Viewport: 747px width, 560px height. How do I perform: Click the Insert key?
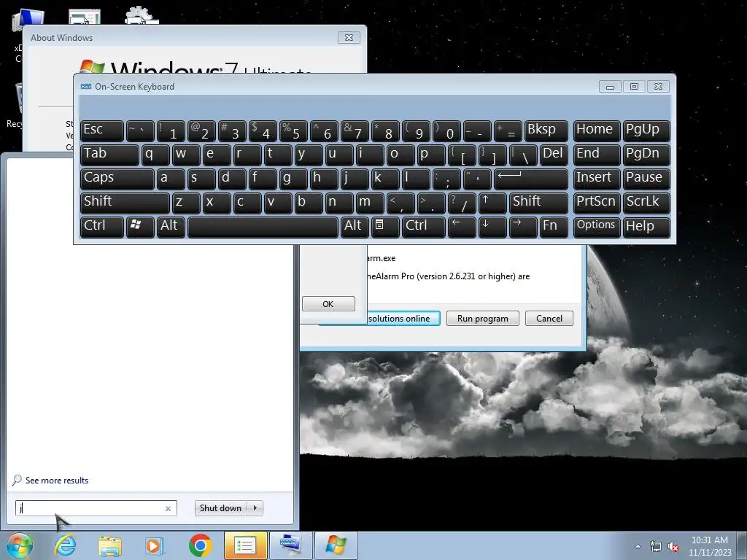(597, 179)
